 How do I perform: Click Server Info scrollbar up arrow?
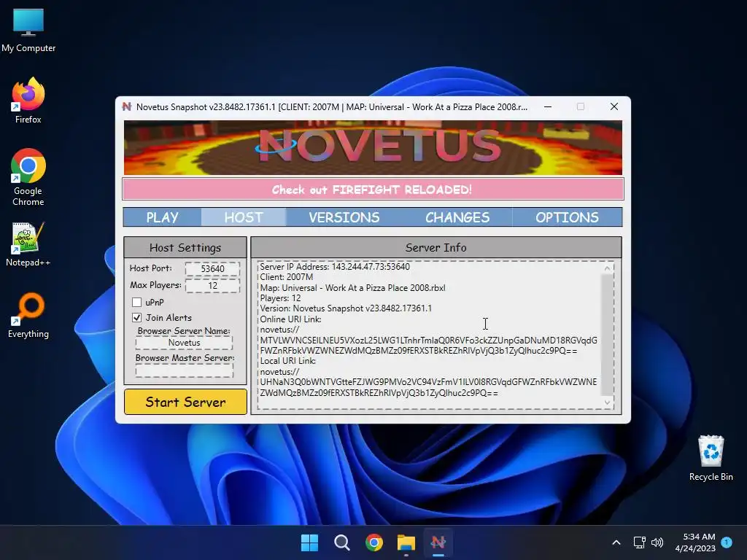pos(607,268)
